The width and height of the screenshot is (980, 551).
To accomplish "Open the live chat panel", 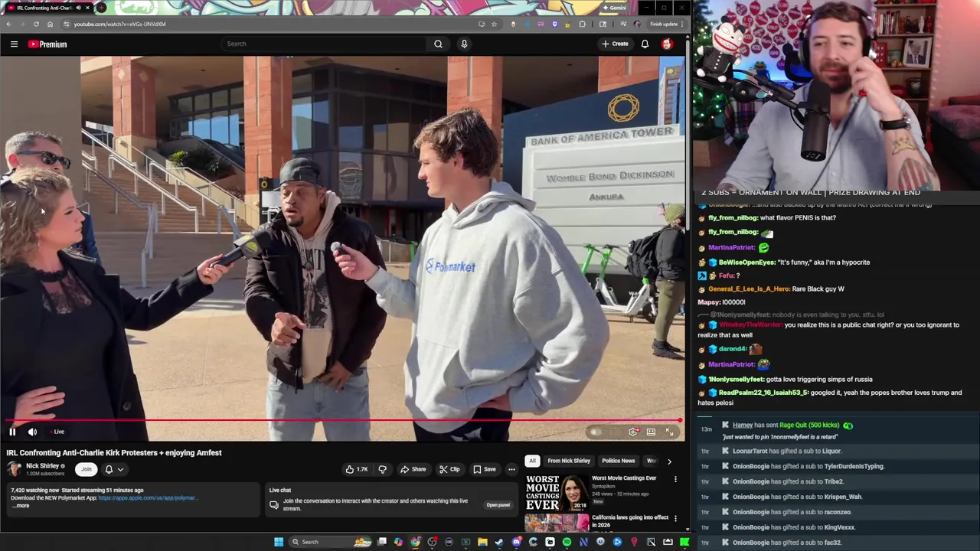I will click(498, 505).
